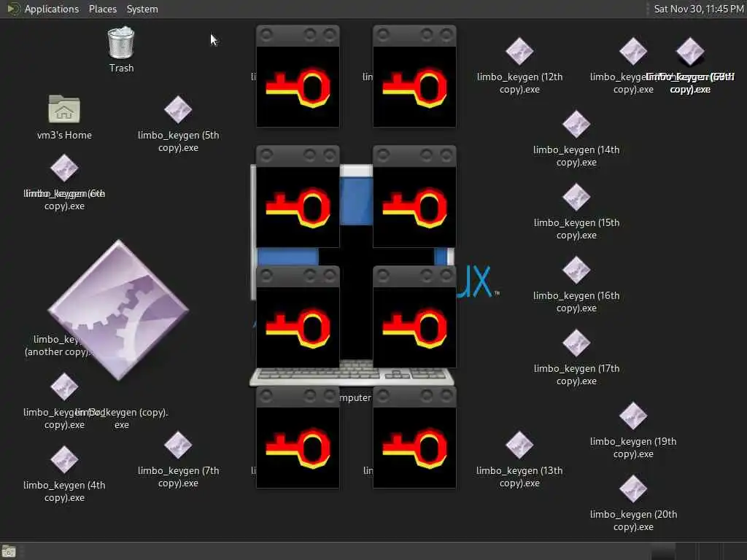Select the limbo_keygen (7th copy).exe icon
Viewport: 747px width, 560px height.
178,445
